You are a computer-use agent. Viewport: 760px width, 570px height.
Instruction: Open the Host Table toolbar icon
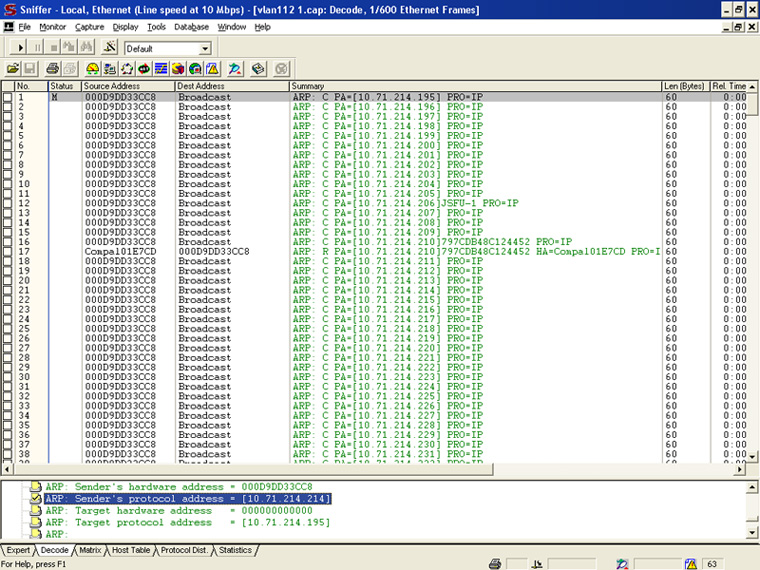(110, 68)
